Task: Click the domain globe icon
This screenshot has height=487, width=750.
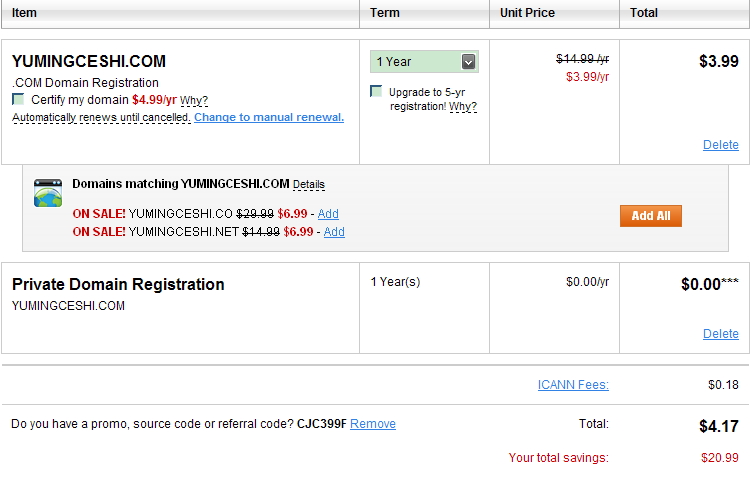Action: click(x=48, y=193)
